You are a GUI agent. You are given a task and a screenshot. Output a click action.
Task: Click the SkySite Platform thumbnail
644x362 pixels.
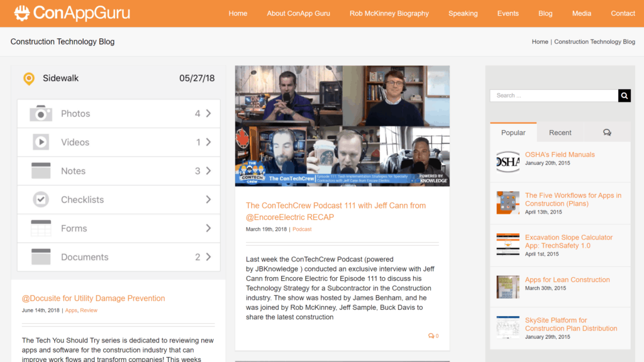508,327
